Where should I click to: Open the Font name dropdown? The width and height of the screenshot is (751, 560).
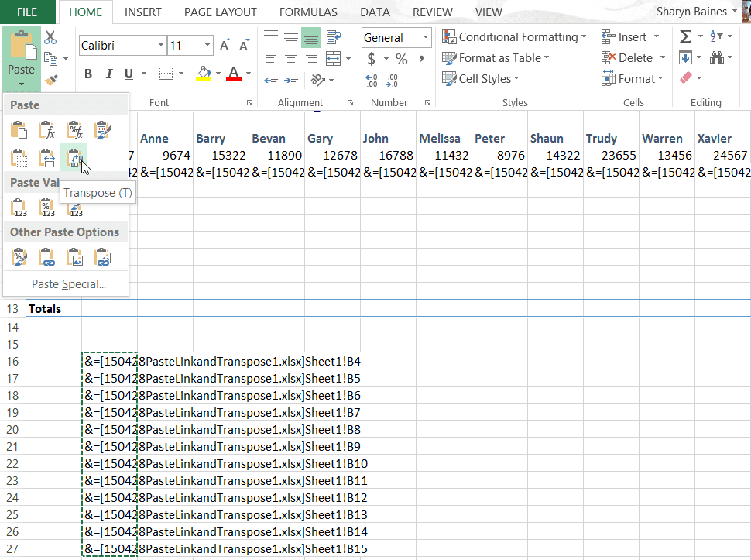[159, 45]
